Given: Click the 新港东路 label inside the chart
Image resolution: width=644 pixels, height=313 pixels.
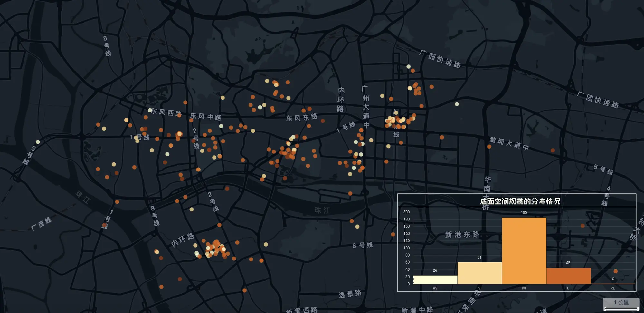Looking at the screenshot, I should coord(462,235).
